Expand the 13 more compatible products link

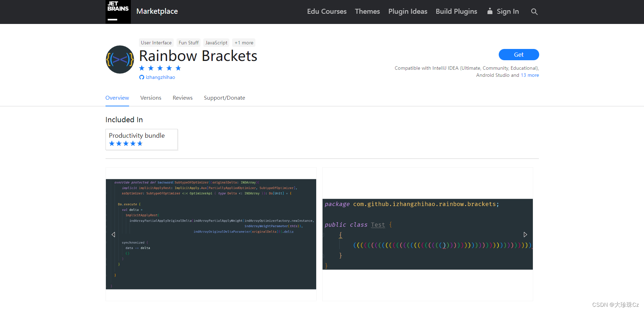click(530, 75)
